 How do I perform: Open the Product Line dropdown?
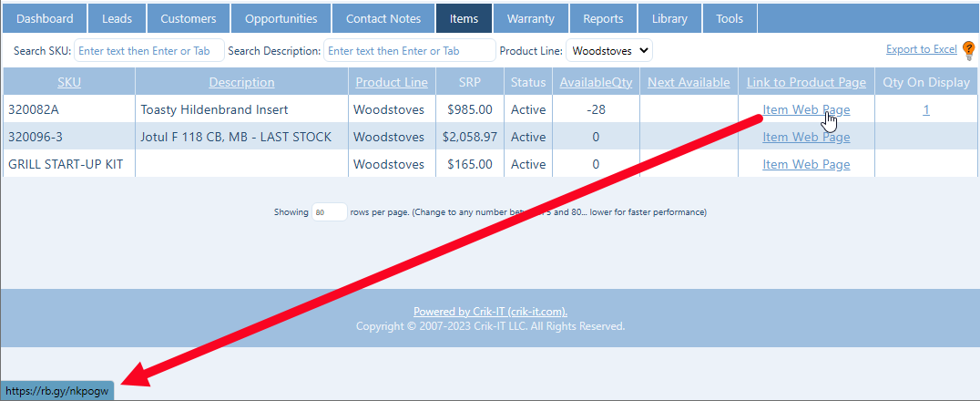point(609,51)
